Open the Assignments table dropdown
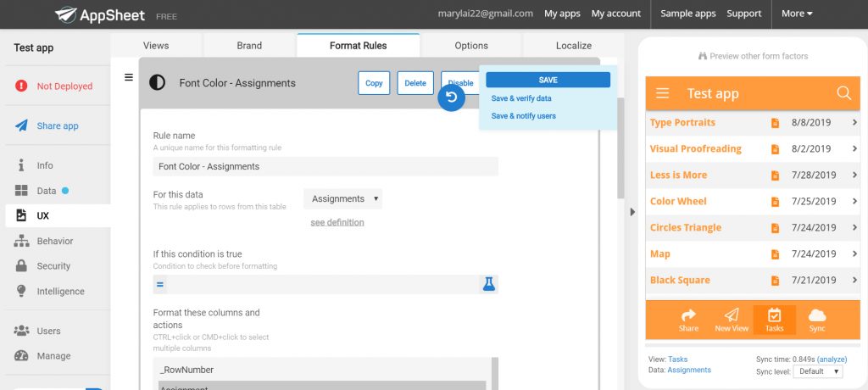 coord(342,199)
